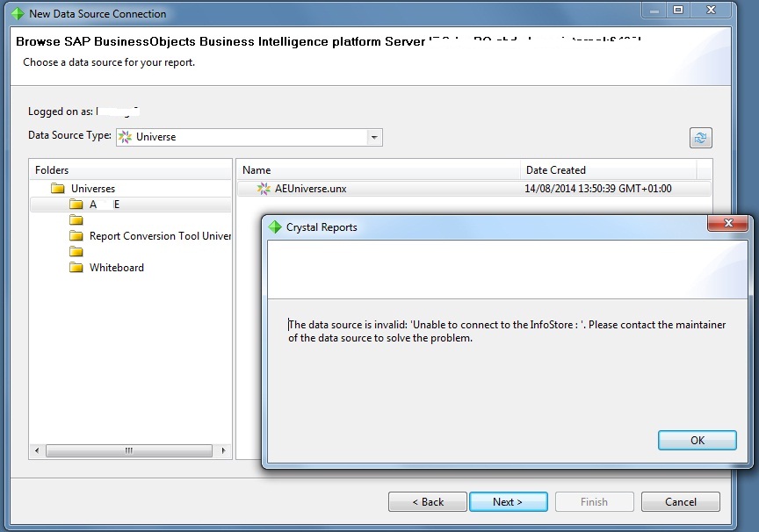Select Report Conversion Tool Universes folder label
This screenshot has height=532, width=759.
click(160, 236)
